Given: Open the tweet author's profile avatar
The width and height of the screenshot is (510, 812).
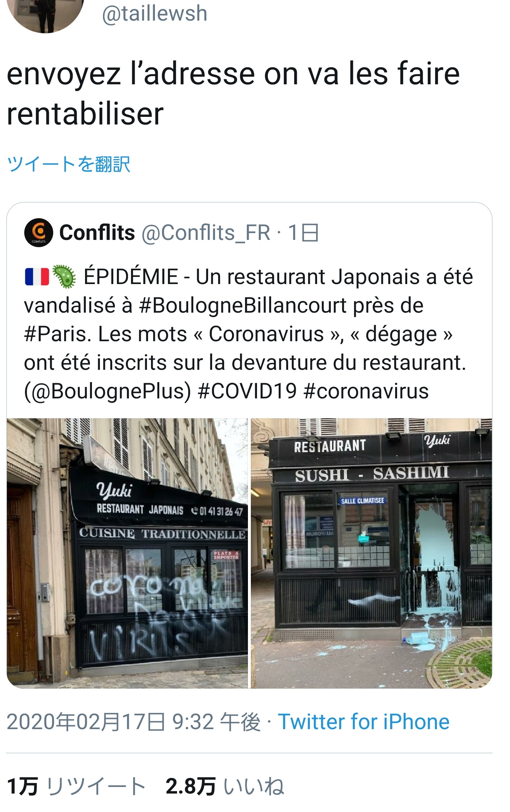Looking at the screenshot, I should (45, 14).
